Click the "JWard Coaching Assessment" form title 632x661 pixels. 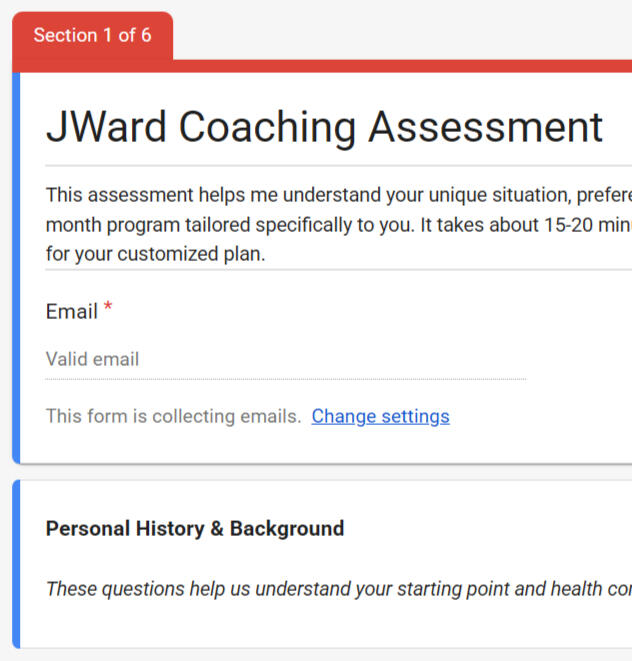point(324,128)
